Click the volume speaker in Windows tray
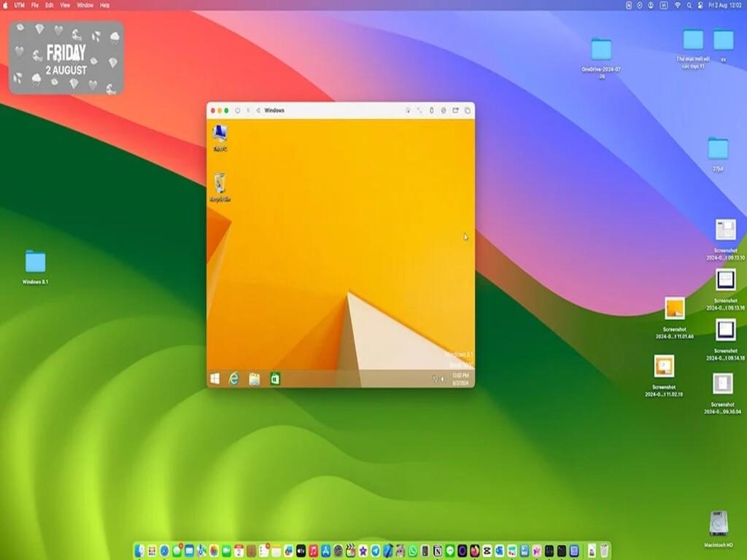Viewport: 747px width, 560px height. tap(442, 379)
